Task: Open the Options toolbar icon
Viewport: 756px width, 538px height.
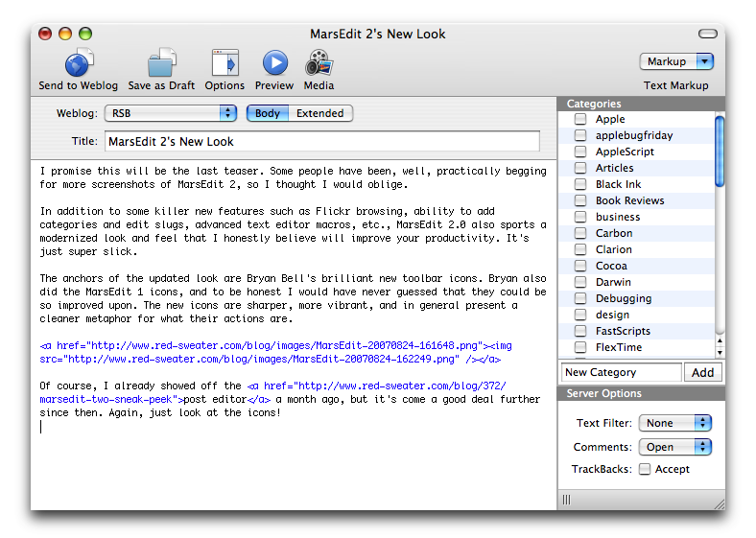Action: pos(224,63)
